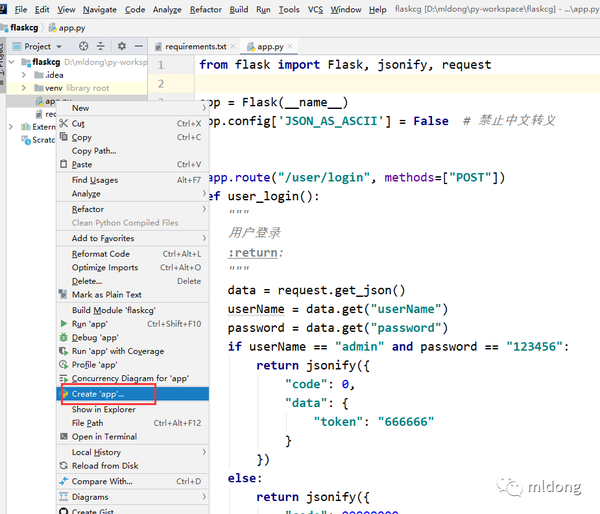The width and height of the screenshot is (600, 514).
Task: Close the requirements.txt tab
Action: tap(233, 46)
